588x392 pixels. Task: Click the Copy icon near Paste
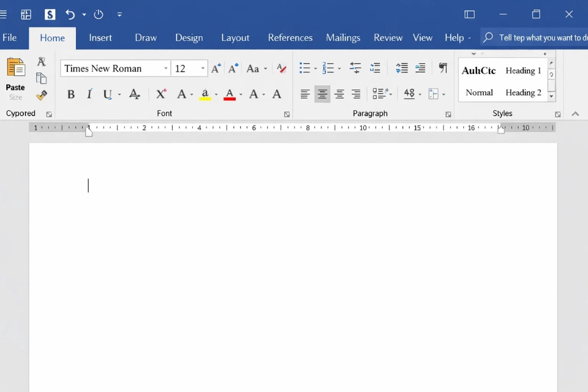coord(41,78)
